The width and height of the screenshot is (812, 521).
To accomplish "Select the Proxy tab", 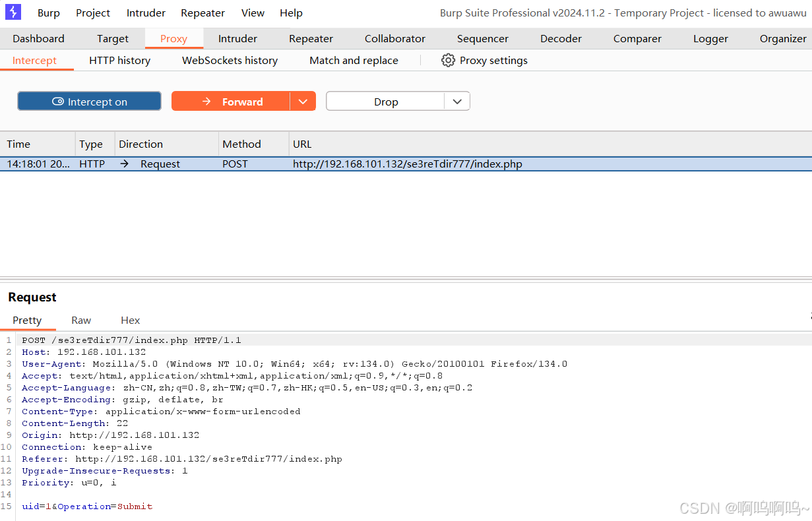I will pos(173,39).
